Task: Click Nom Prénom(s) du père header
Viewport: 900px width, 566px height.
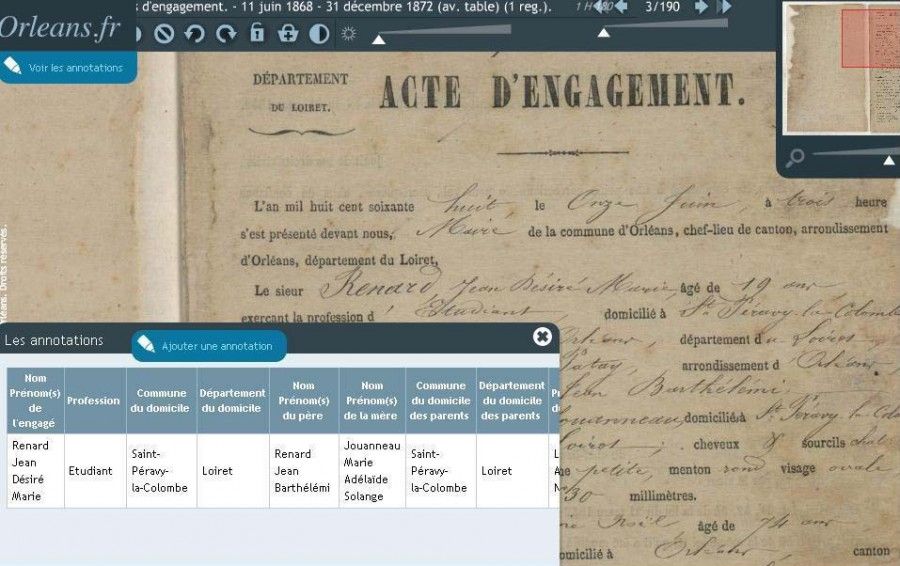Action: click(x=304, y=401)
